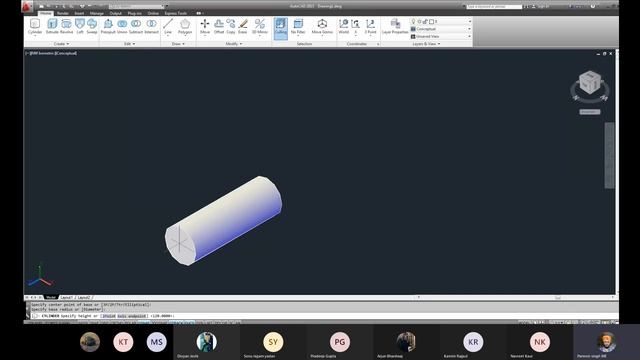The height and width of the screenshot is (360, 640).
Task: Open the AutoCAD application menu logo
Action: pyautogui.click(x=27, y=7)
